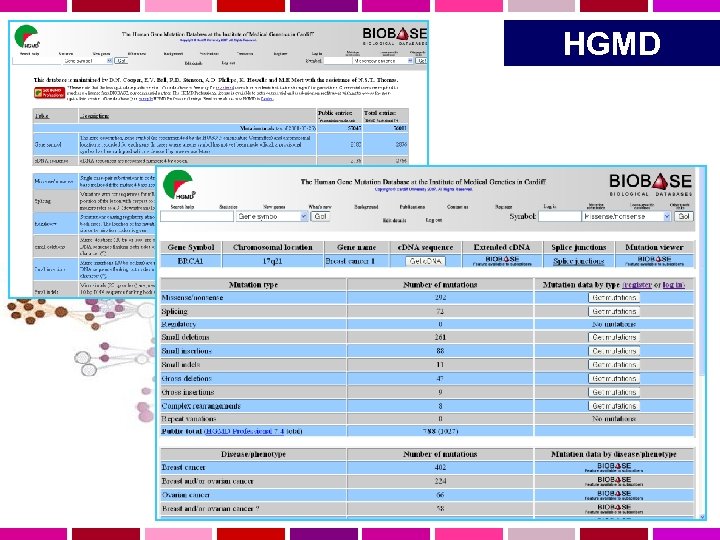The image size is (720, 540).
Task: Click the BIOBASE icon under Extended cDNA
Action: point(502,261)
